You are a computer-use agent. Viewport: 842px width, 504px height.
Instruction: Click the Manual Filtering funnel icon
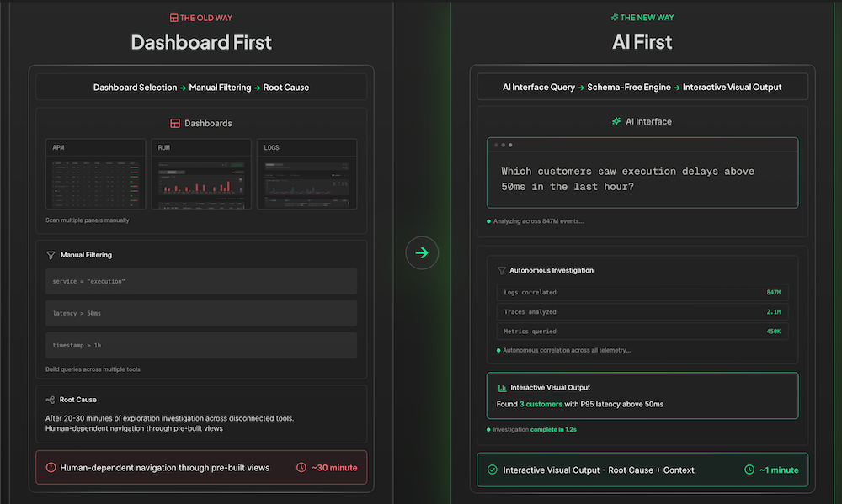tap(51, 255)
